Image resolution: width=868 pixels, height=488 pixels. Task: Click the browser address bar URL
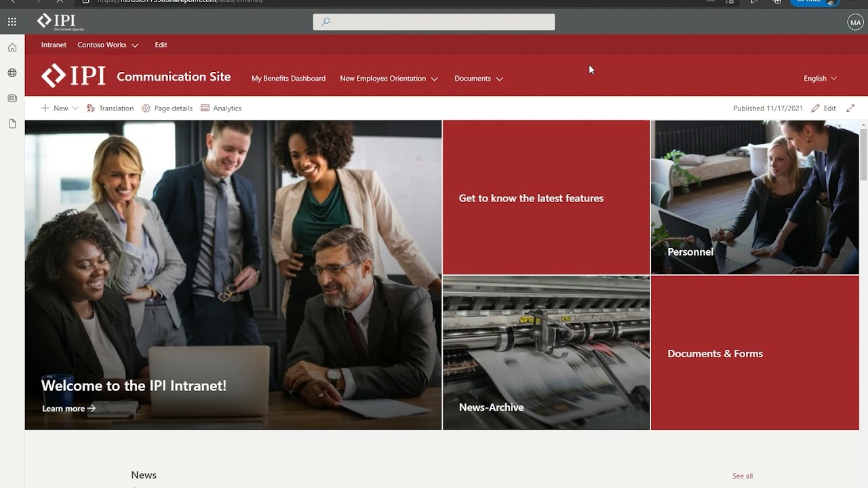coord(180,1)
